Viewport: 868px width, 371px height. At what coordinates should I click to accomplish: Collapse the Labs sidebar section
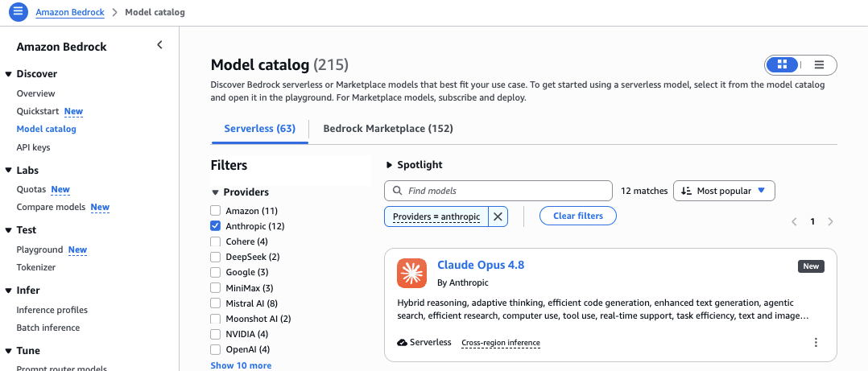pos(9,171)
